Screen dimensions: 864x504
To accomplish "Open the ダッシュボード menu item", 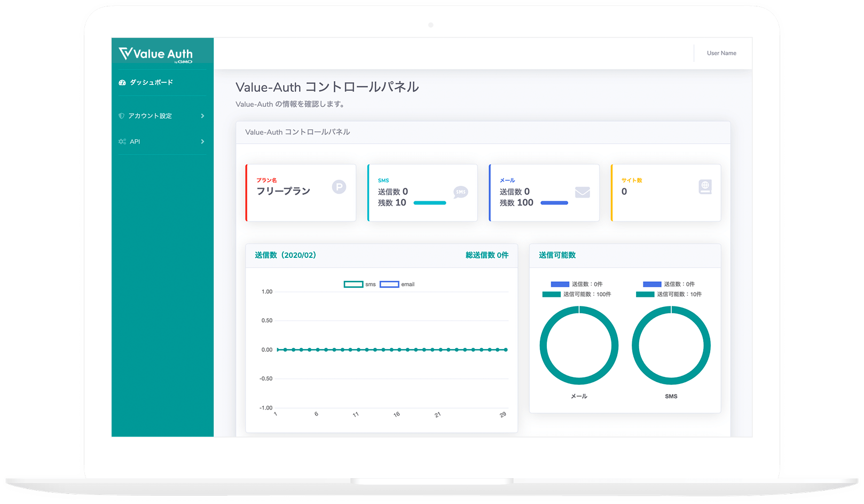I will (151, 83).
